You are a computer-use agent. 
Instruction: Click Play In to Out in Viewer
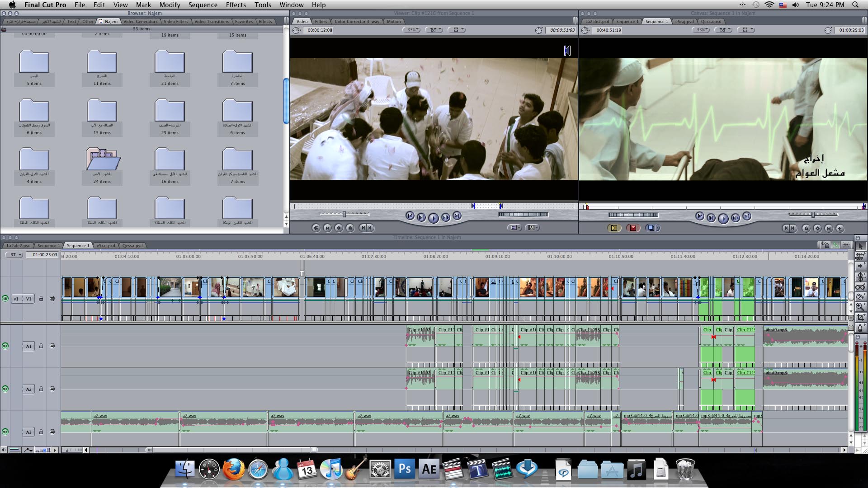[x=421, y=218]
